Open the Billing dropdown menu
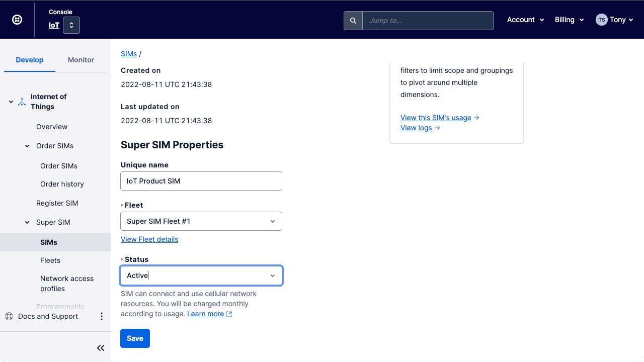 coord(569,20)
